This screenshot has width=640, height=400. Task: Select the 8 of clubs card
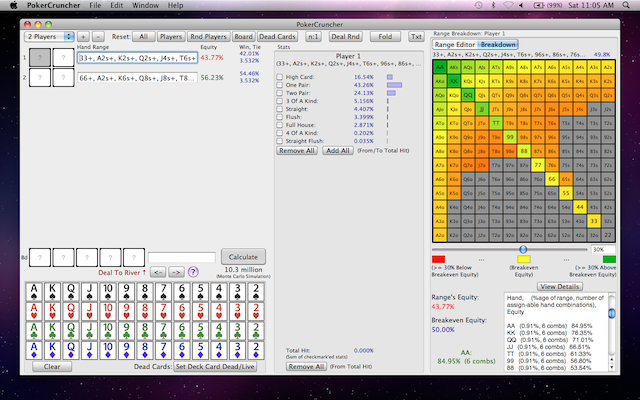pos(145,331)
